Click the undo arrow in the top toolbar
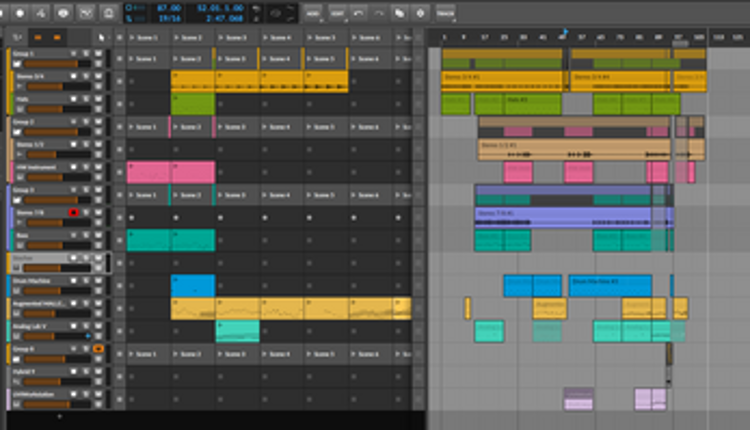 [358, 13]
